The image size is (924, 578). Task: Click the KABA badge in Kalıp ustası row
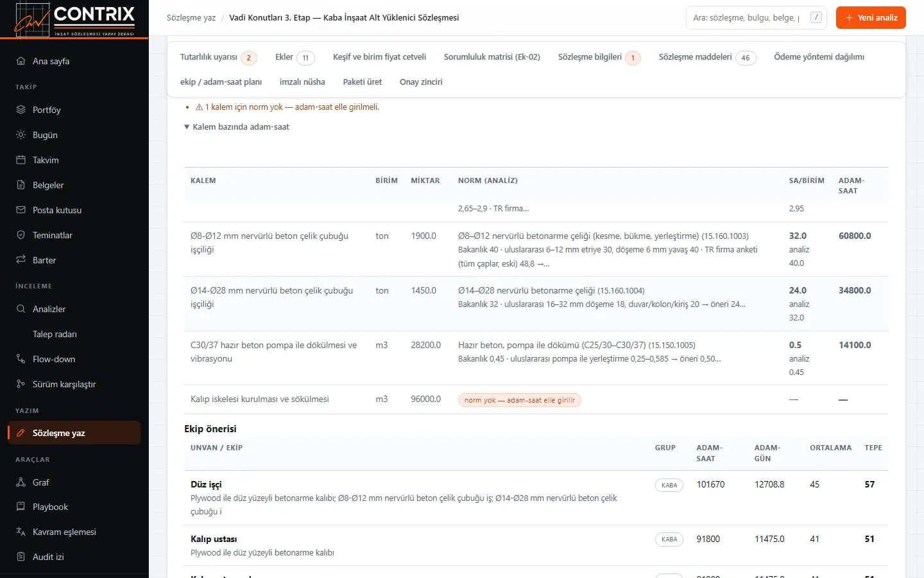pos(669,539)
